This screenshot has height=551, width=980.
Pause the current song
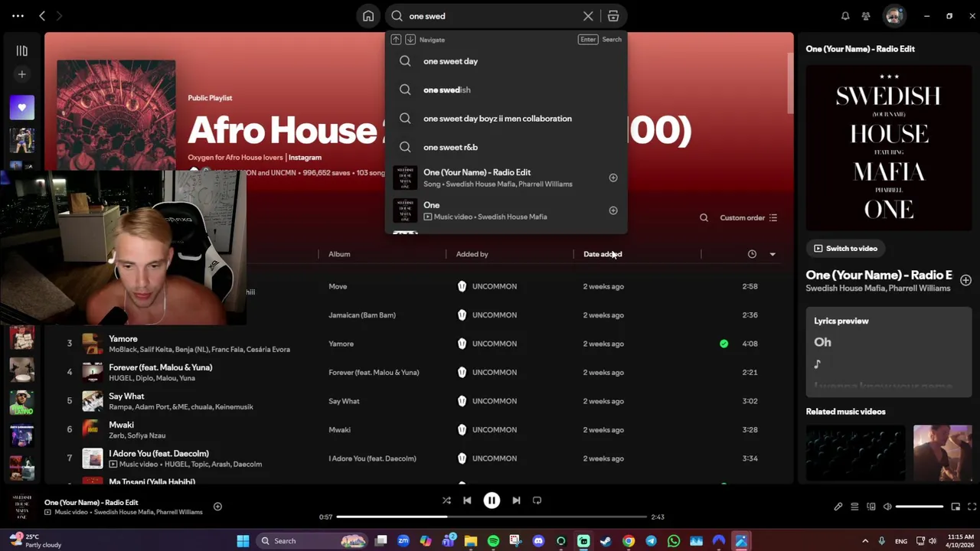pos(492,500)
